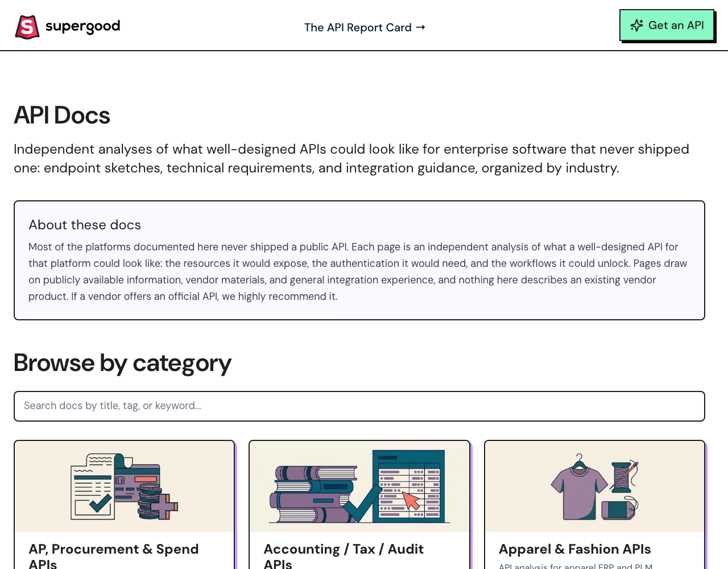Focus the Search docs input field
This screenshot has width=728, height=569.
point(359,406)
